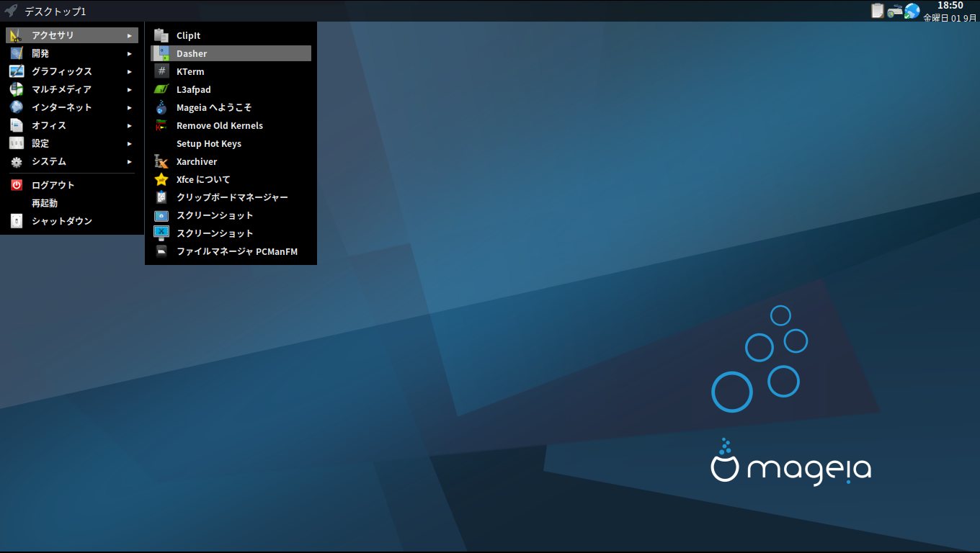980x553 pixels.
Task: Click the インターネット category icon
Action: (x=17, y=107)
